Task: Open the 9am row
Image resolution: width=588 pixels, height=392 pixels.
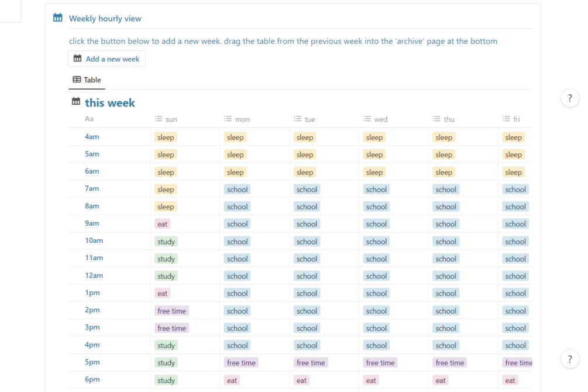Action: (92, 223)
